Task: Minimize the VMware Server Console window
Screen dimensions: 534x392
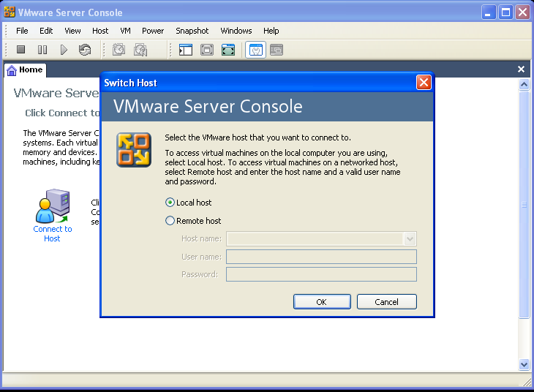Action: coord(489,12)
